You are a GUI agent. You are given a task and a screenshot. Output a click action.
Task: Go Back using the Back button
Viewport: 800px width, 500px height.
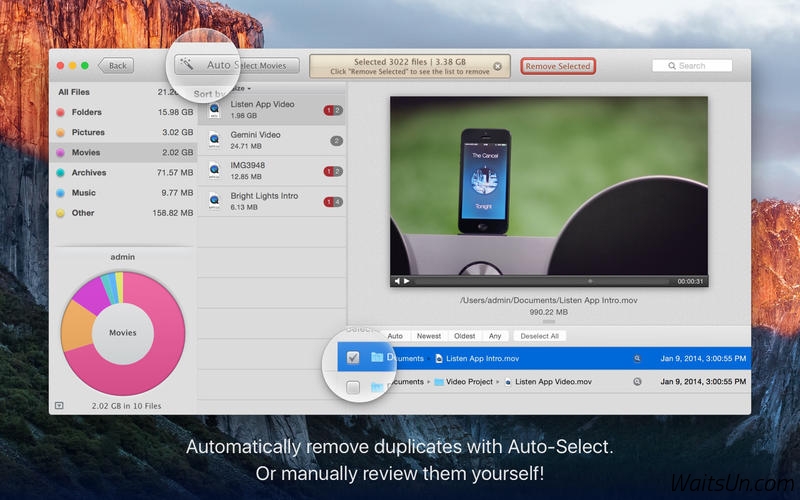pos(116,66)
